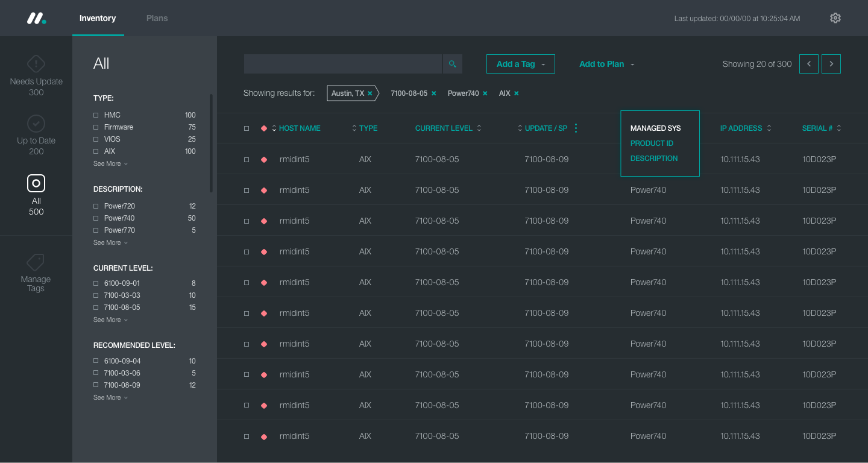Focus the inventory search field
The image size is (868, 463).
point(343,64)
